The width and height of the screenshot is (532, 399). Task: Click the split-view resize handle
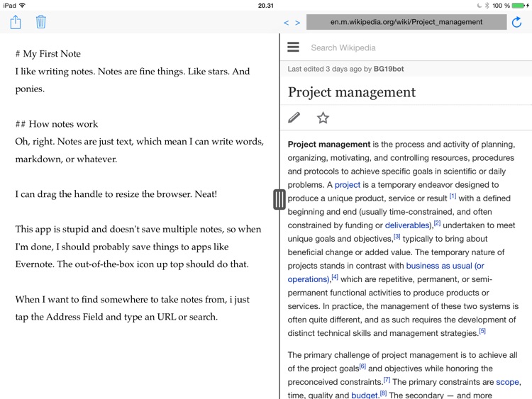coord(279,200)
